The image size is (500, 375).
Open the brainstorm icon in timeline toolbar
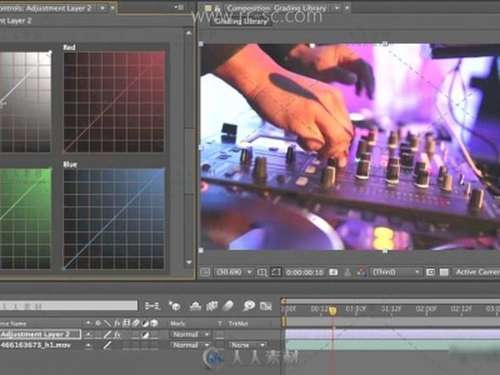point(249,305)
